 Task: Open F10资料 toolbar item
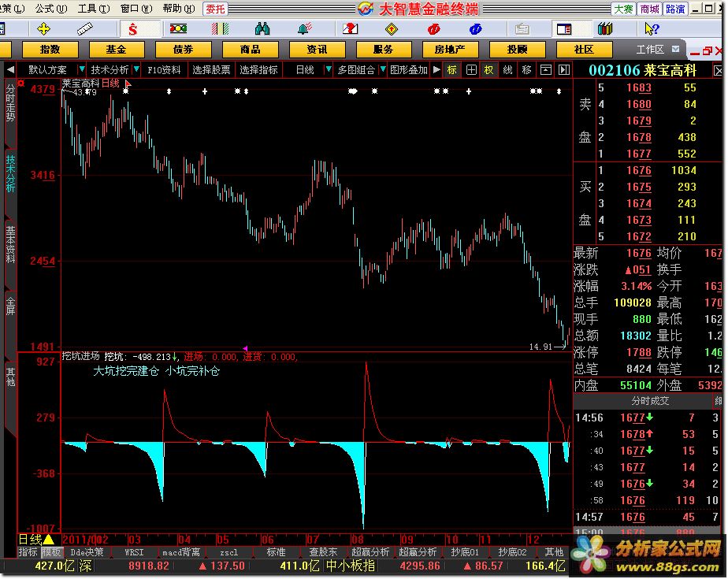(164, 70)
